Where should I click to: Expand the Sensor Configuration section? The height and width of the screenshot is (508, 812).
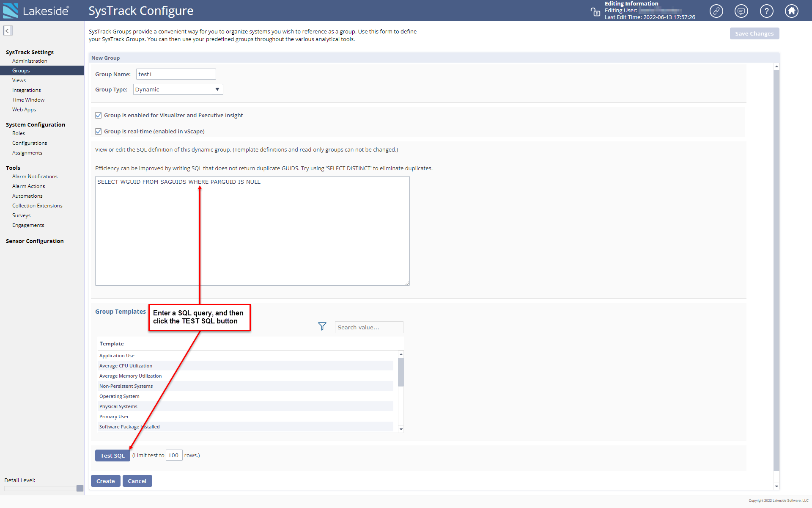[x=35, y=241]
